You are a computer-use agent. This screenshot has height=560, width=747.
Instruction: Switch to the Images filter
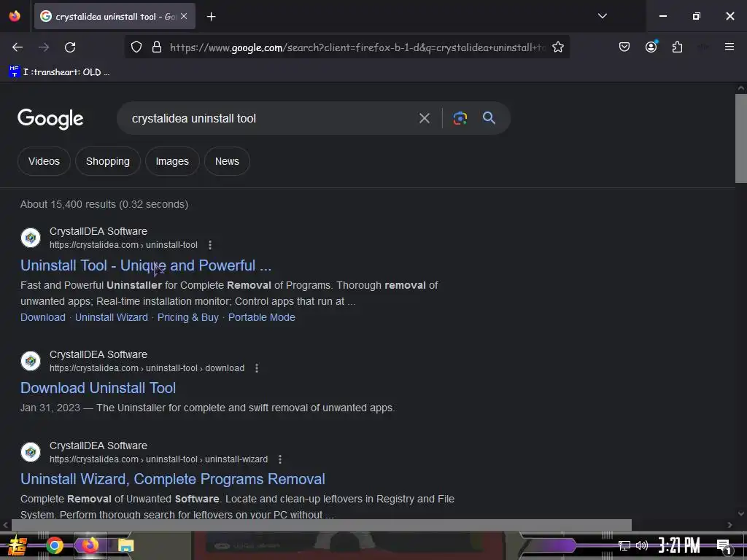pyautogui.click(x=172, y=161)
